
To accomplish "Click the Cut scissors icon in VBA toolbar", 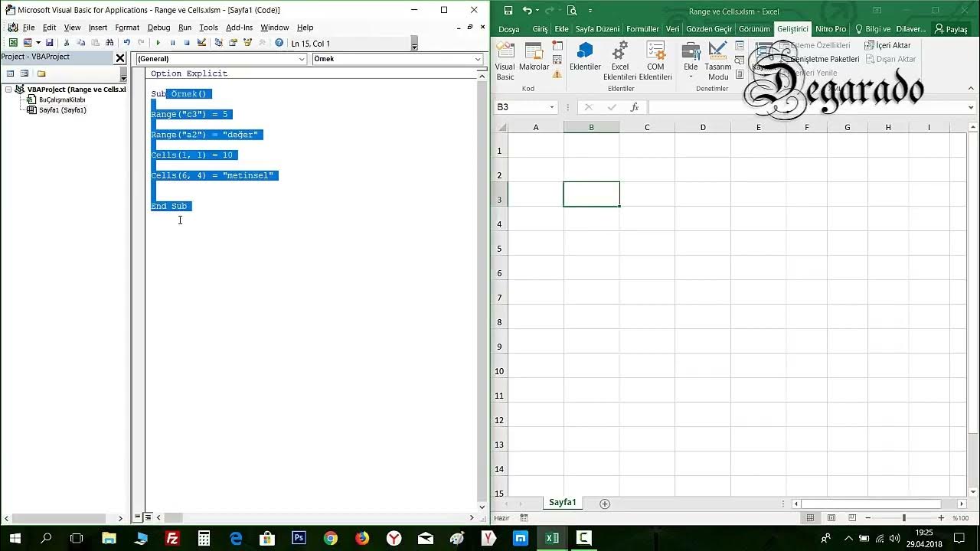I will (67, 43).
